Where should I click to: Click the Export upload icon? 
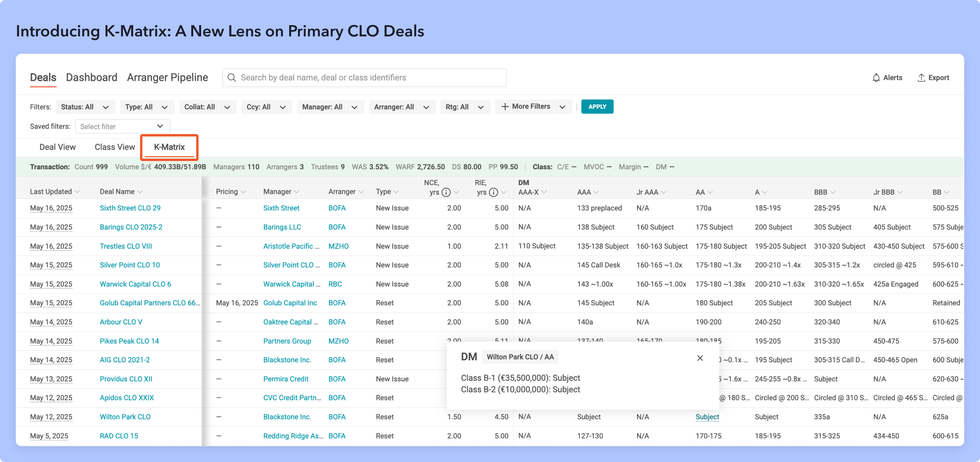click(x=921, y=78)
